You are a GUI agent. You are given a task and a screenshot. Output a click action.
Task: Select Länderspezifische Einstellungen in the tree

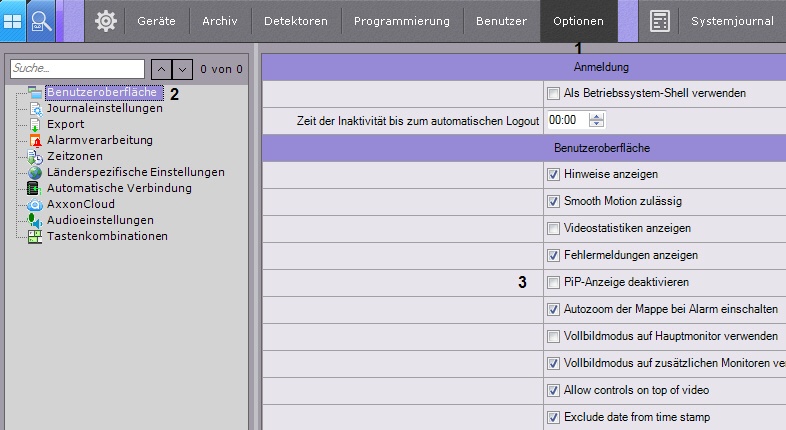(135, 172)
